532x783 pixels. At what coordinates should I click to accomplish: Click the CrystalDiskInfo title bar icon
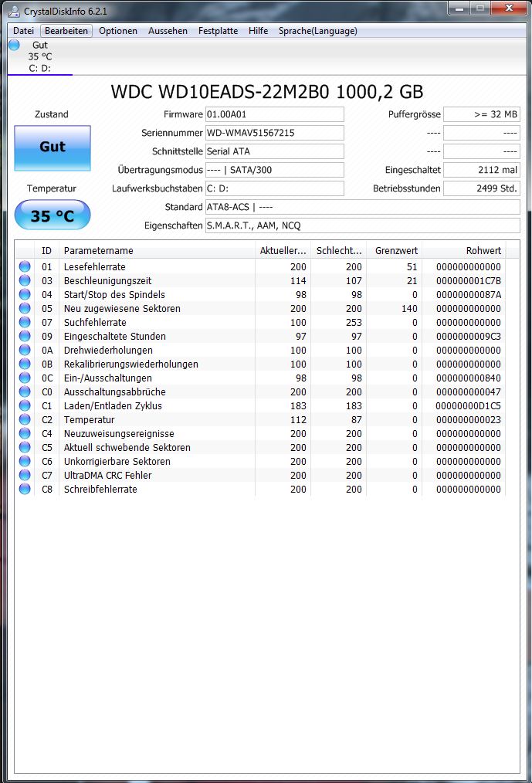(14, 11)
